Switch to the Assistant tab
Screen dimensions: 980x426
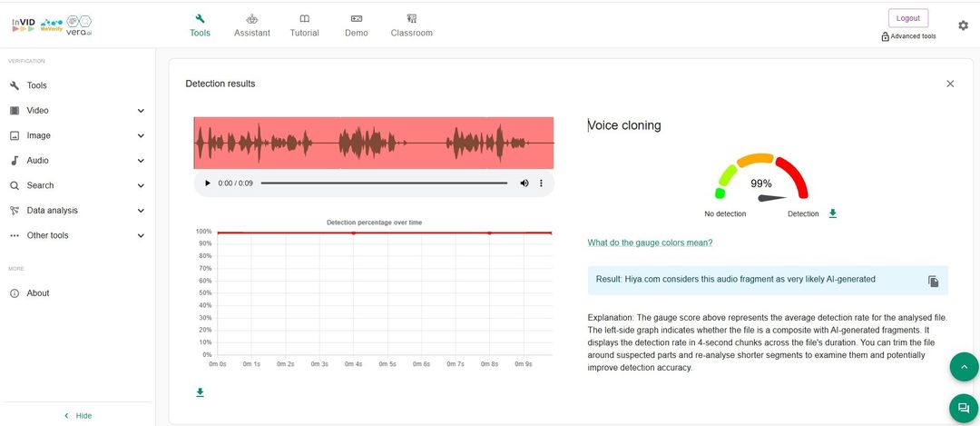(251, 25)
